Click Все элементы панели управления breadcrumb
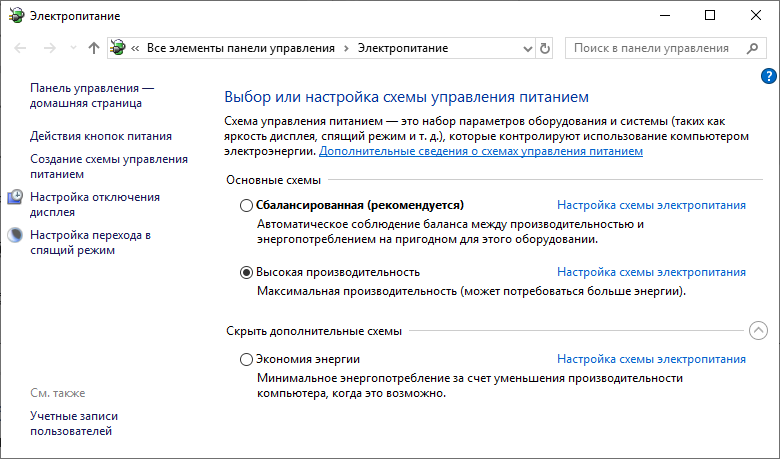The height and width of the screenshot is (459, 780). (241, 48)
